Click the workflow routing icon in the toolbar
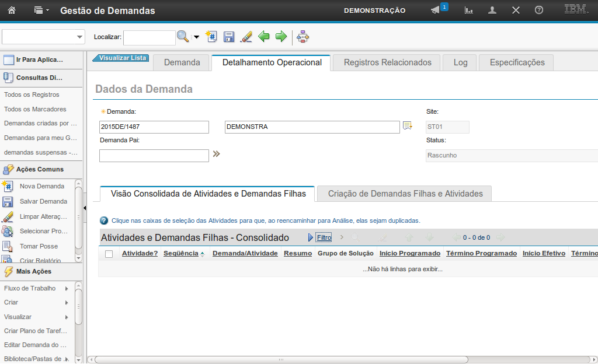 tap(303, 37)
